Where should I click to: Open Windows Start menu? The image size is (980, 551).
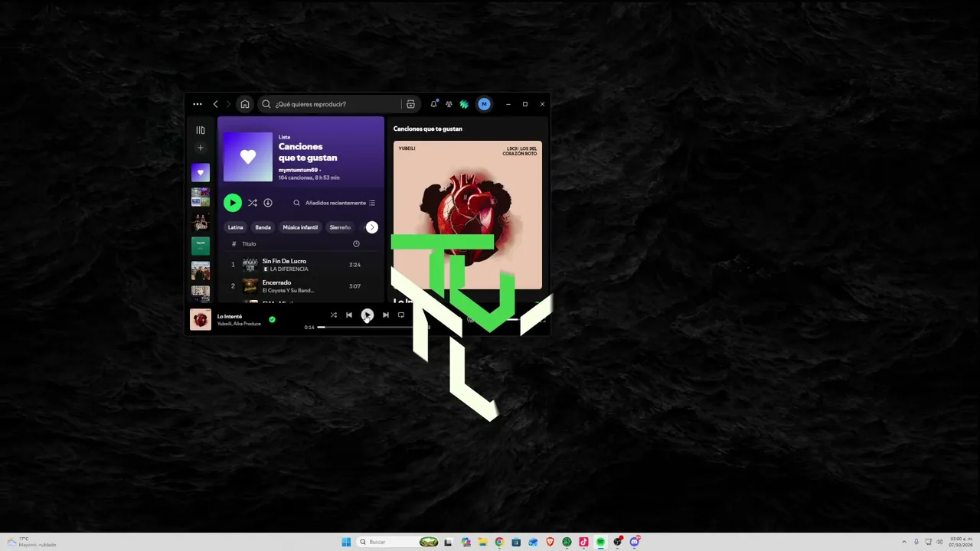point(346,542)
